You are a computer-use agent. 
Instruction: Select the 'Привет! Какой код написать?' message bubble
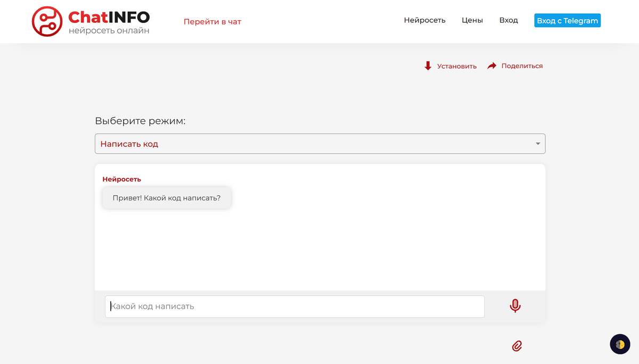(x=166, y=198)
